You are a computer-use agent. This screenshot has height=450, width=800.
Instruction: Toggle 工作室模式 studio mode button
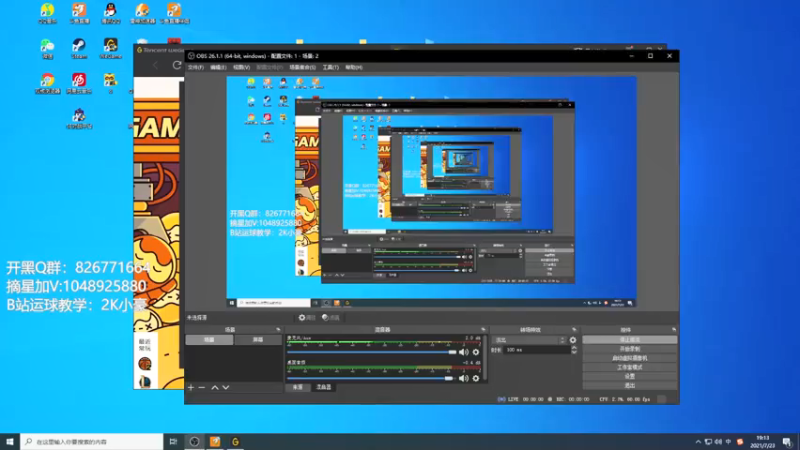click(x=630, y=367)
